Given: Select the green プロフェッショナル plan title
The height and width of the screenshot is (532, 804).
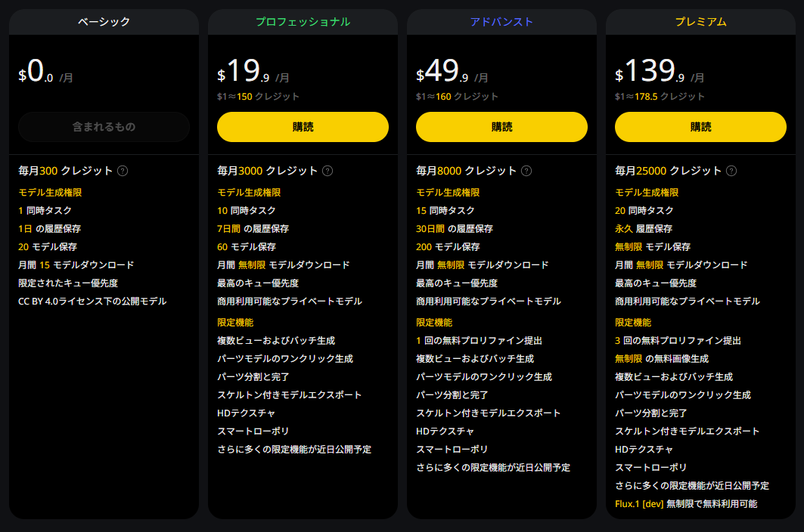Looking at the screenshot, I should point(303,22).
